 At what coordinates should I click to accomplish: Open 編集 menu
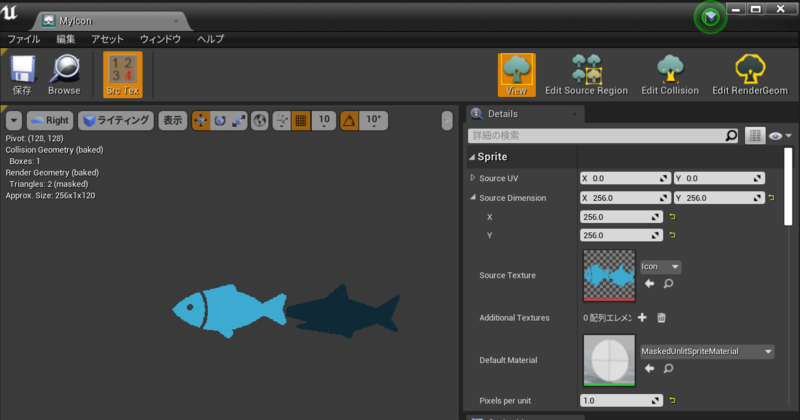[65, 39]
